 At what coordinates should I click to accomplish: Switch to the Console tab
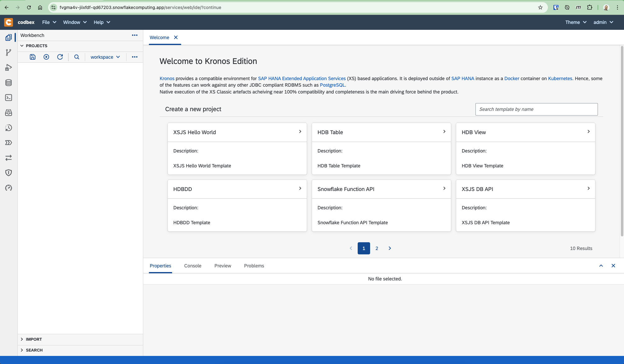tap(193, 266)
